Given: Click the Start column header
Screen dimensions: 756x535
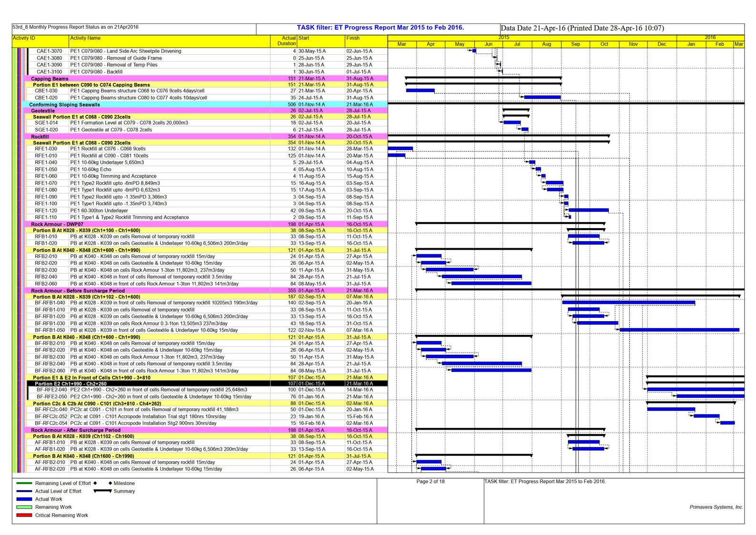Looking at the screenshot, I should 321,41.
